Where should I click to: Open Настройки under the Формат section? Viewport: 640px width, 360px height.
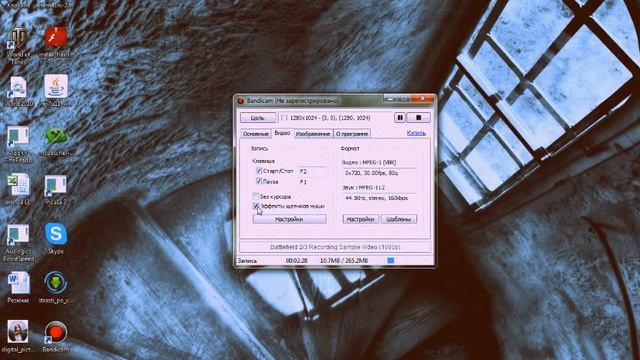pos(360,219)
